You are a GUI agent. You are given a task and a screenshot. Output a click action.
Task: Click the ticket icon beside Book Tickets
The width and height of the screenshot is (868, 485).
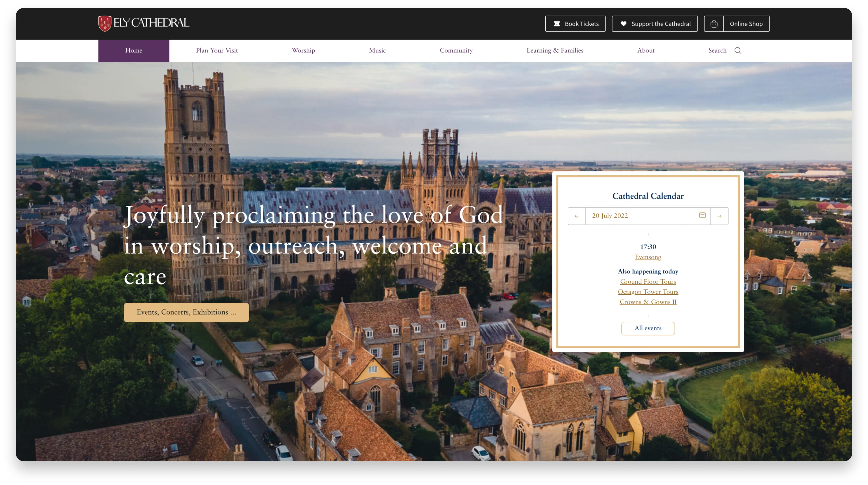557,24
